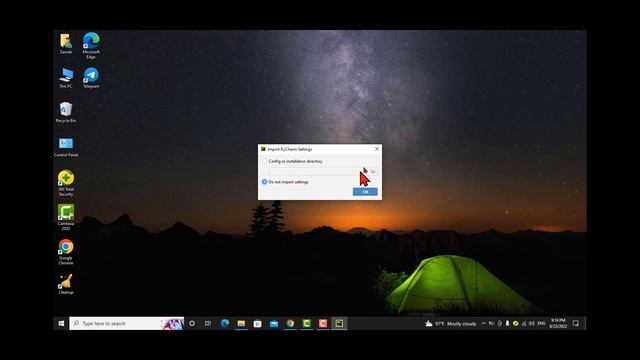The width and height of the screenshot is (640, 360).
Task: Open the weather widget Mostly cloudy
Action: click(451, 323)
